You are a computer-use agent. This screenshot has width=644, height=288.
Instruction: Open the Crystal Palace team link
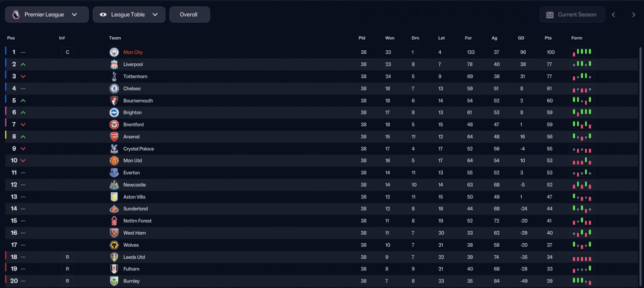tap(139, 149)
